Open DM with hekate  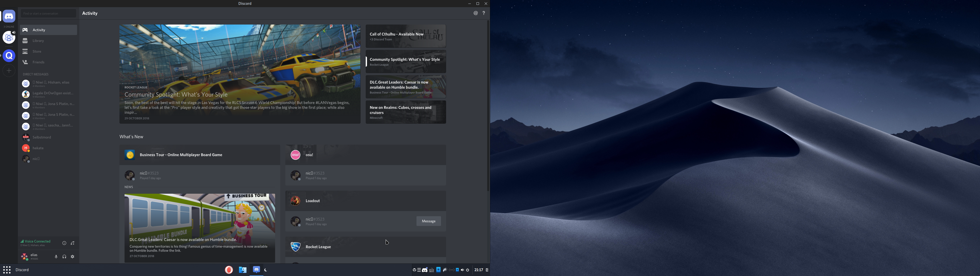49,148
